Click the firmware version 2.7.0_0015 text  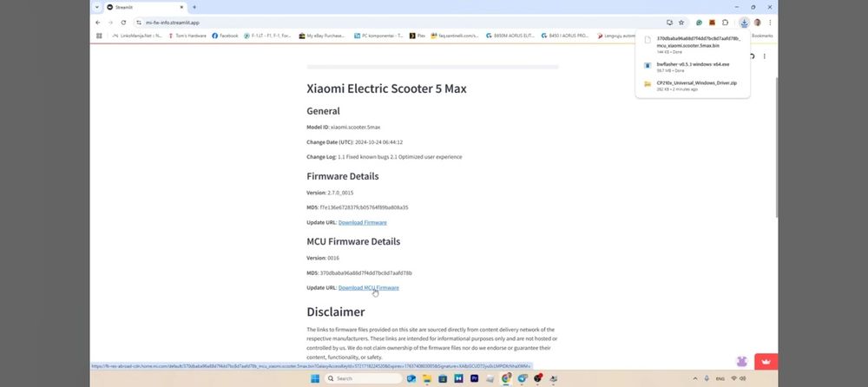pyautogui.click(x=340, y=193)
